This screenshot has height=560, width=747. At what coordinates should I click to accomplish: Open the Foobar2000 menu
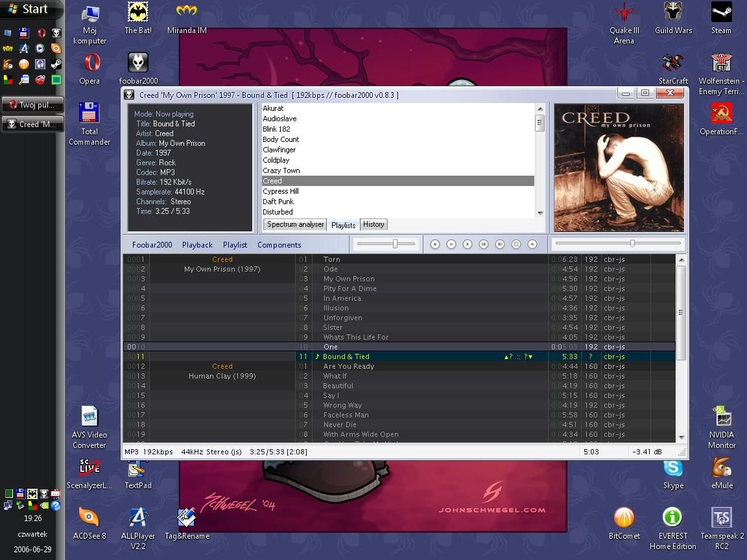(152, 245)
